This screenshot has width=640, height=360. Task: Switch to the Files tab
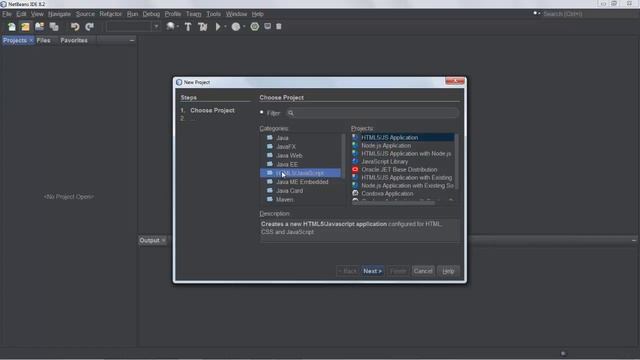pyautogui.click(x=44, y=40)
